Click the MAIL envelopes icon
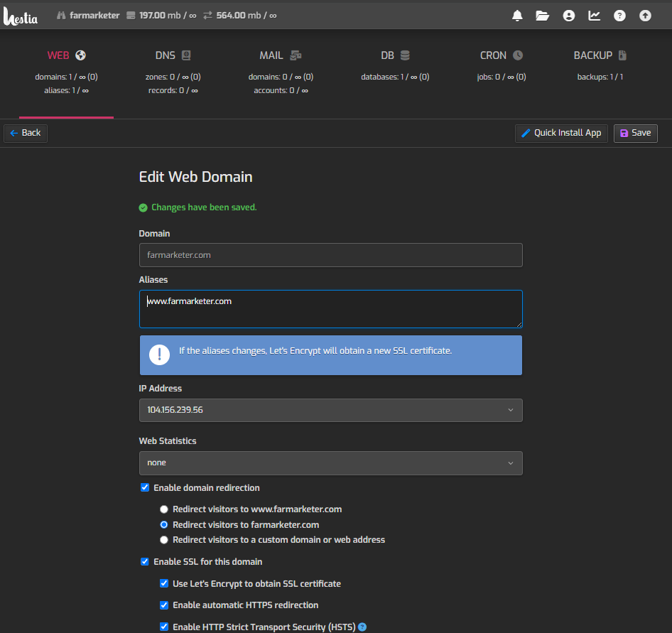The width and height of the screenshot is (672, 633). 296,55
